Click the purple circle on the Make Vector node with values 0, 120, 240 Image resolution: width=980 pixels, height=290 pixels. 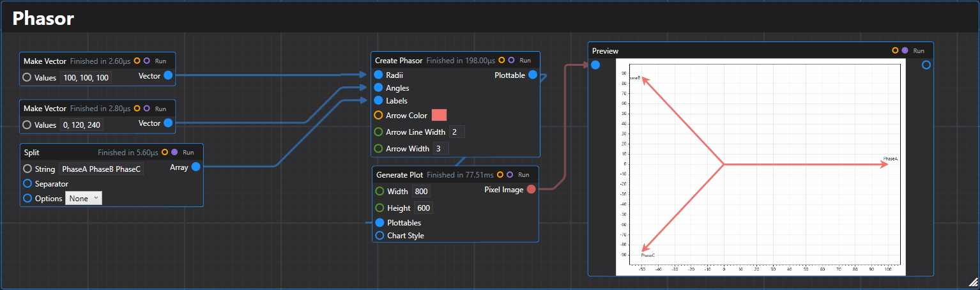pos(147,108)
